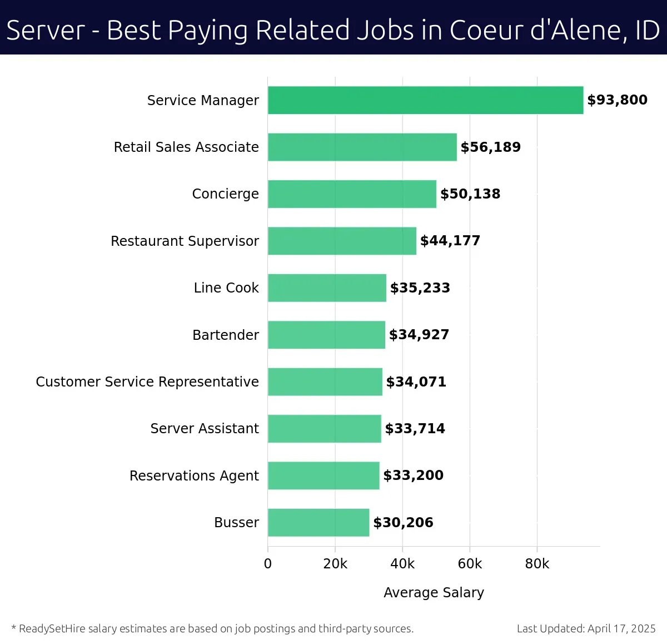Click the Retail Sales Associate bar

[362, 147]
